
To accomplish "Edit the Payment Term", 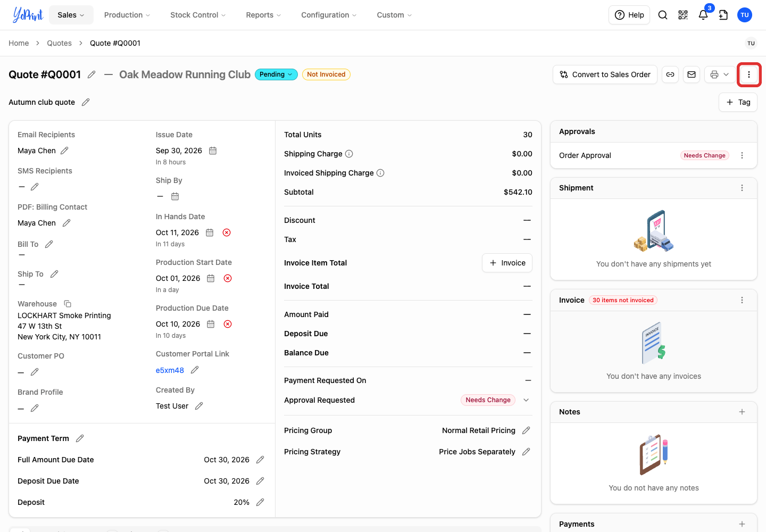I will pos(80,438).
